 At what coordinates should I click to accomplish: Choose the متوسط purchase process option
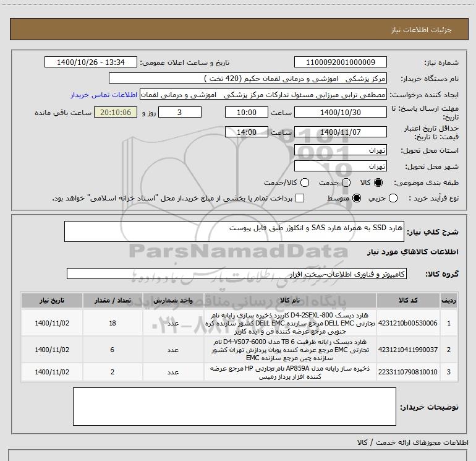[357, 198]
